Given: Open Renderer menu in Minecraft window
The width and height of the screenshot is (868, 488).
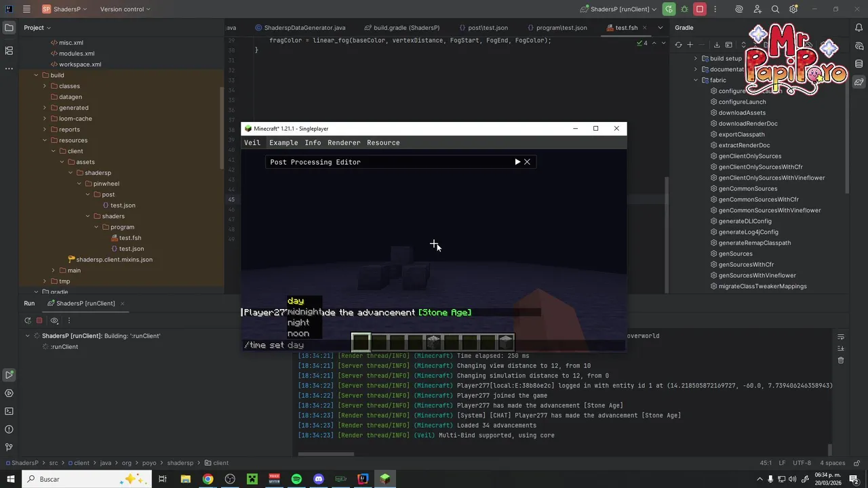Looking at the screenshot, I should (x=344, y=143).
